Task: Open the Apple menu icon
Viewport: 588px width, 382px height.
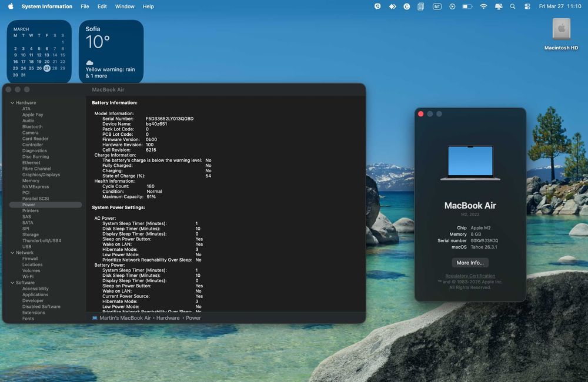Action: pos(11,6)
